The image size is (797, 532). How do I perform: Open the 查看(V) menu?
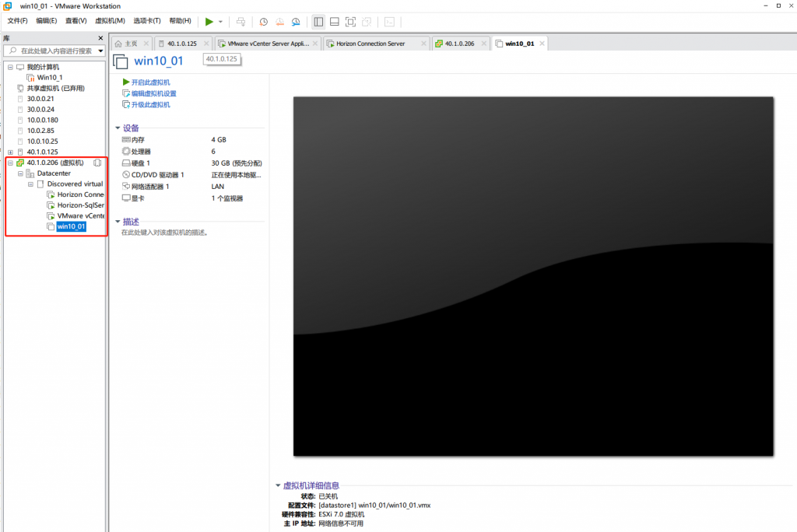click(75, 21)
